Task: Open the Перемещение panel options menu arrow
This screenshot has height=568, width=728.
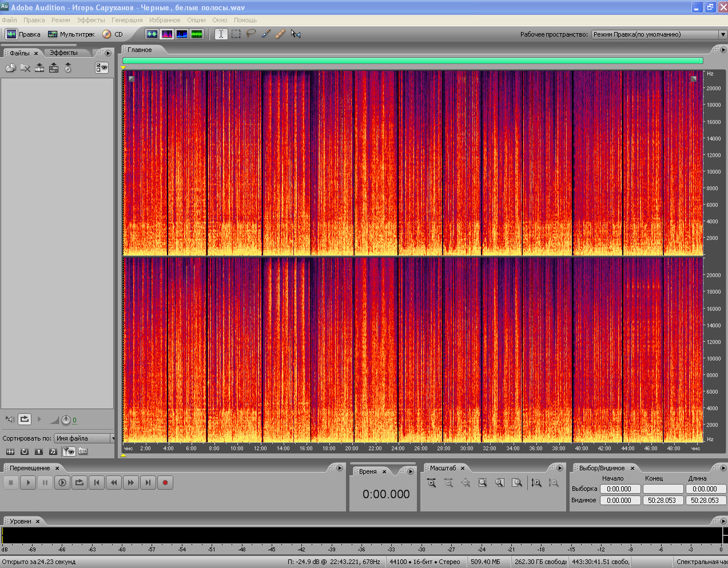Action: 339,468
